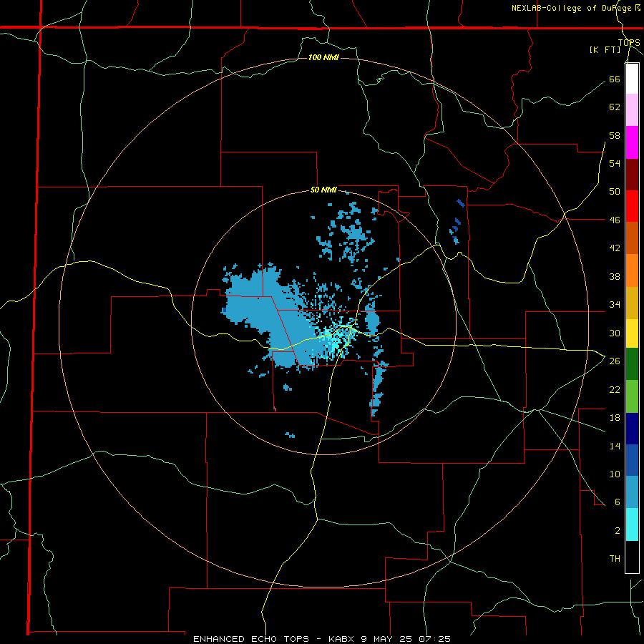644x644 pixels.
Task: Click the light green legend swatch
Action: click(x=632, y=396)
